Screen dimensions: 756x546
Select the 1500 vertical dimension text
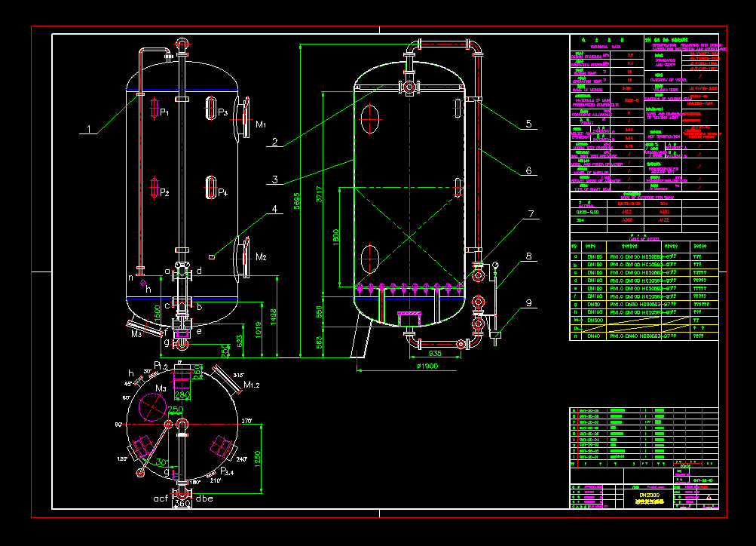pos(158,314)
